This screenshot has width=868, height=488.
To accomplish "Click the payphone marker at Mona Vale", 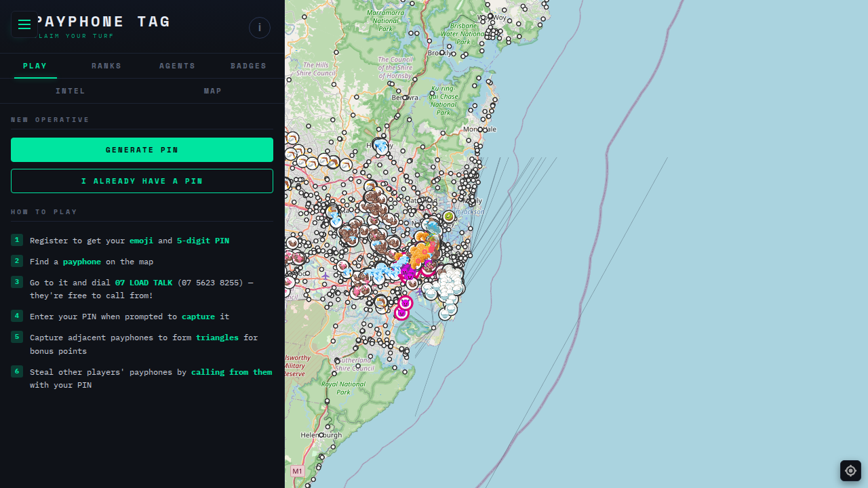I will coord(481,129).
